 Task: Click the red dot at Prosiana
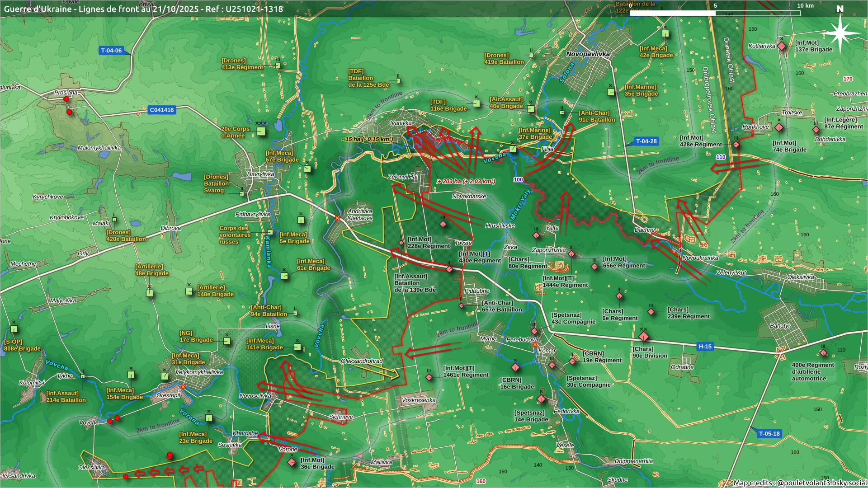[66, 99]
